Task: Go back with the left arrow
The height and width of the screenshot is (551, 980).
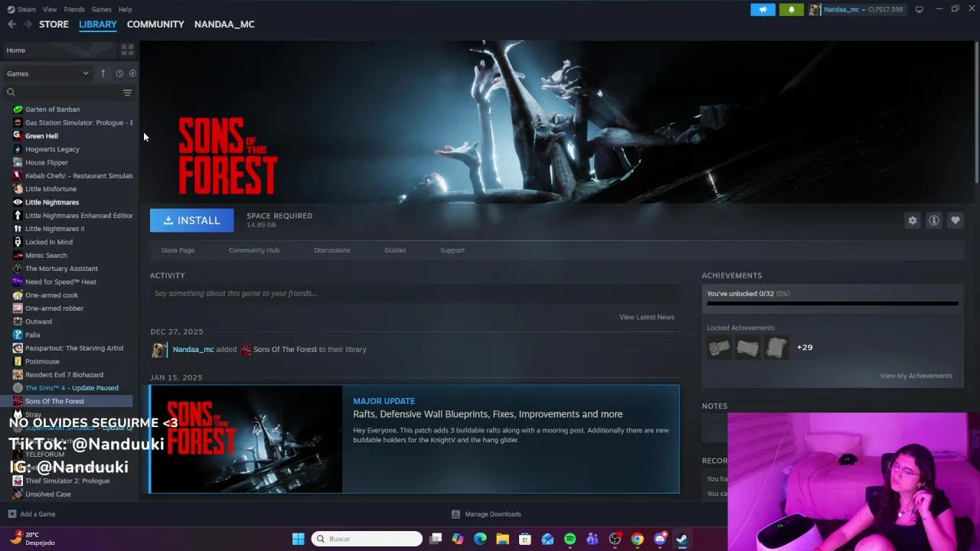Action: (x=11, y=24)
